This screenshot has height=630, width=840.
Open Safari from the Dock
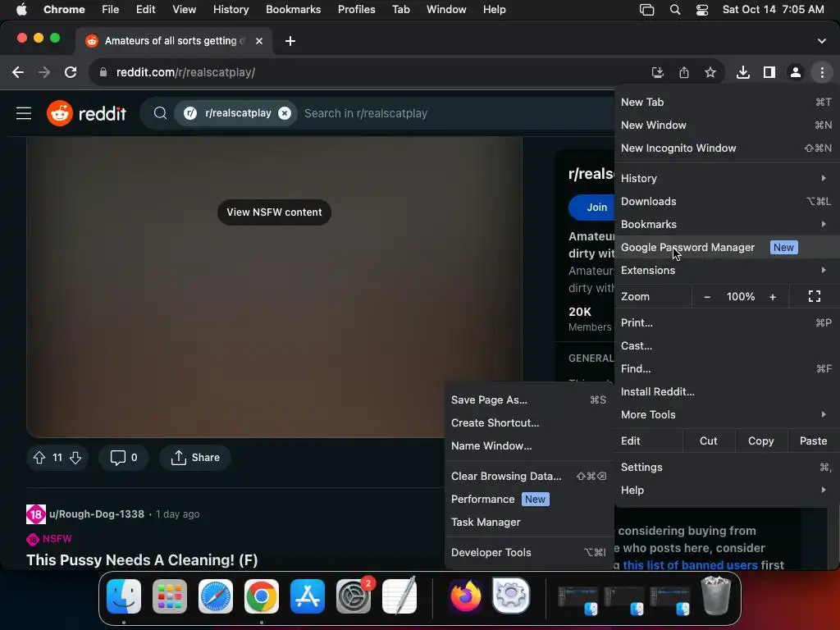pos(216,596)
